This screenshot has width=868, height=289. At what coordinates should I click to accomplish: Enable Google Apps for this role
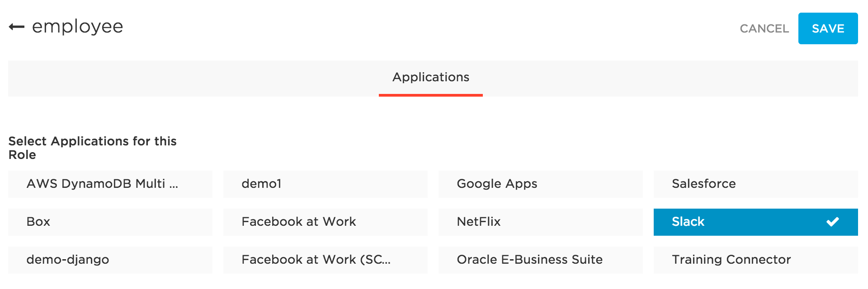[x=540, y=184]
